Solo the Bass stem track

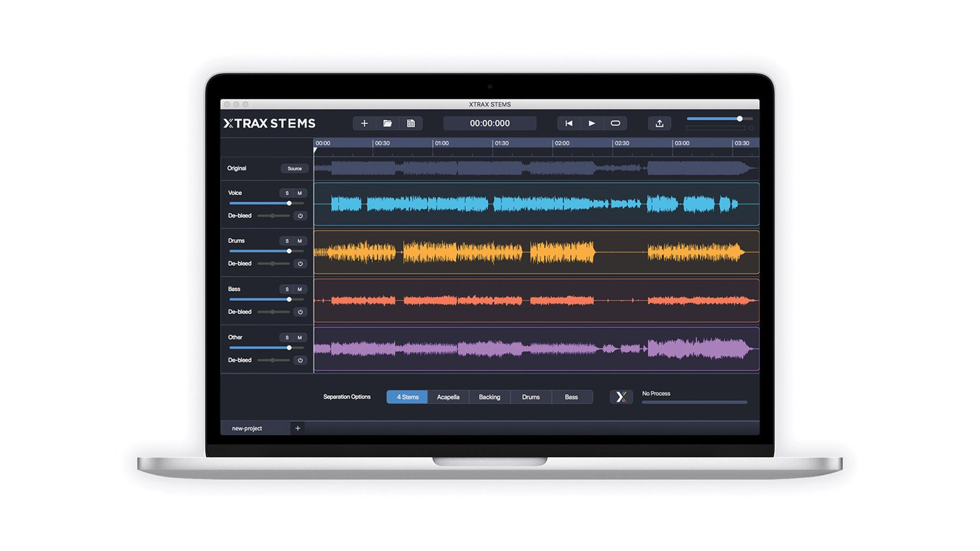287,289
